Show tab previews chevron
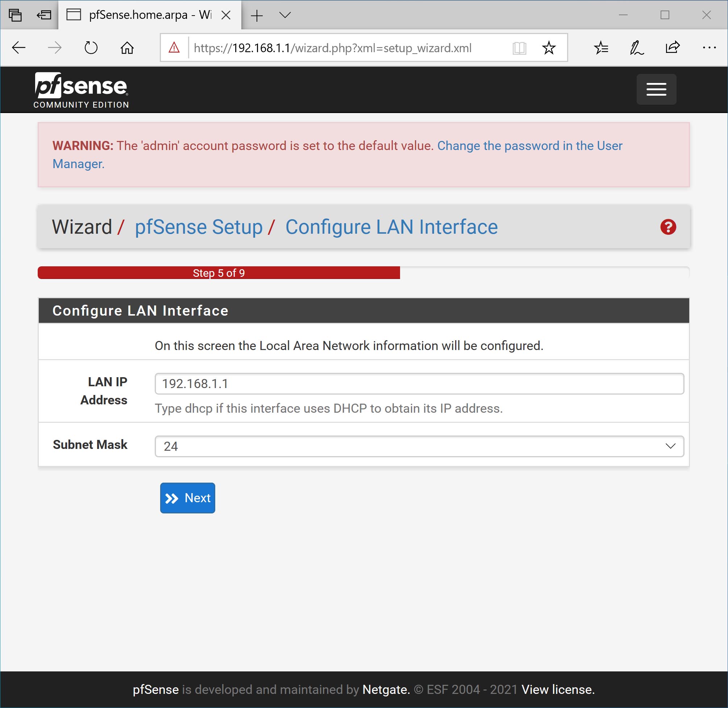This screenshot has height=708, width=728. click(x=285, y=15)
